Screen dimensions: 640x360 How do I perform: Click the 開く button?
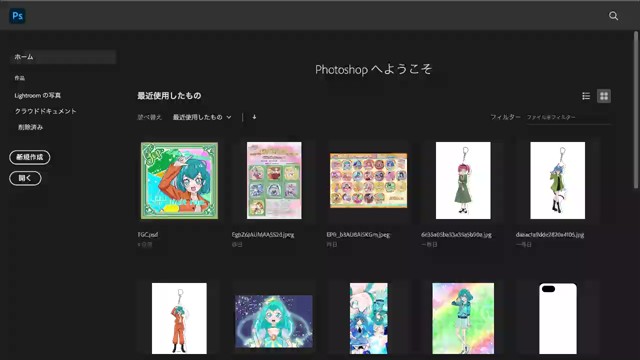coord(25,178)
